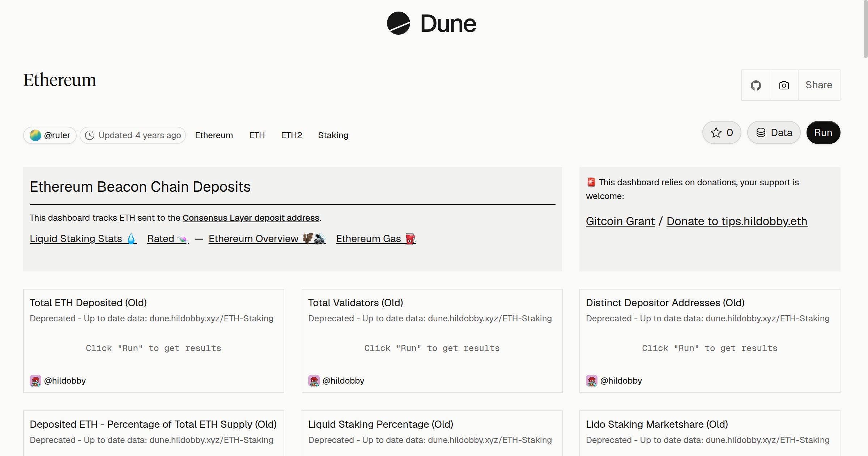The height and width of the screenshot is (456, 868).
Task: Select the Staking tag
Action: [333, 135]
